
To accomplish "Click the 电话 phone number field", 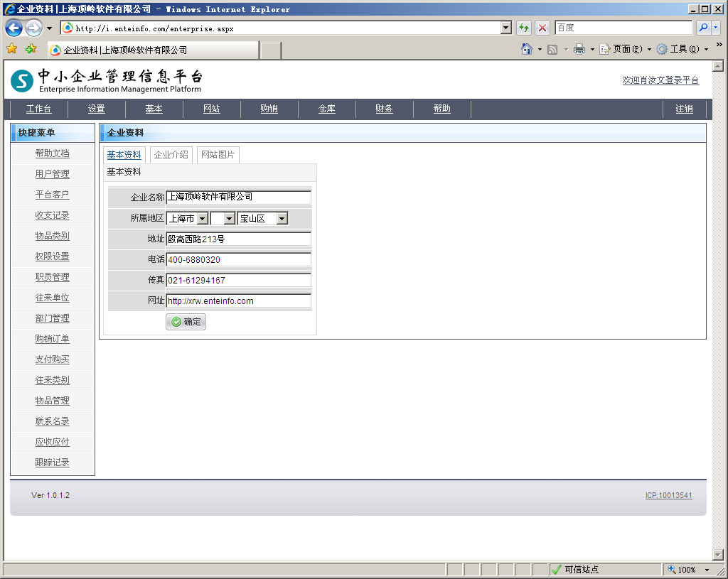I will (238, 260).
